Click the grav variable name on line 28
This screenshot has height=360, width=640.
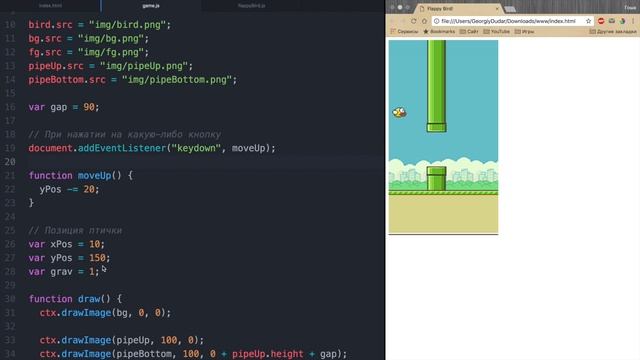tap(61, 272)
